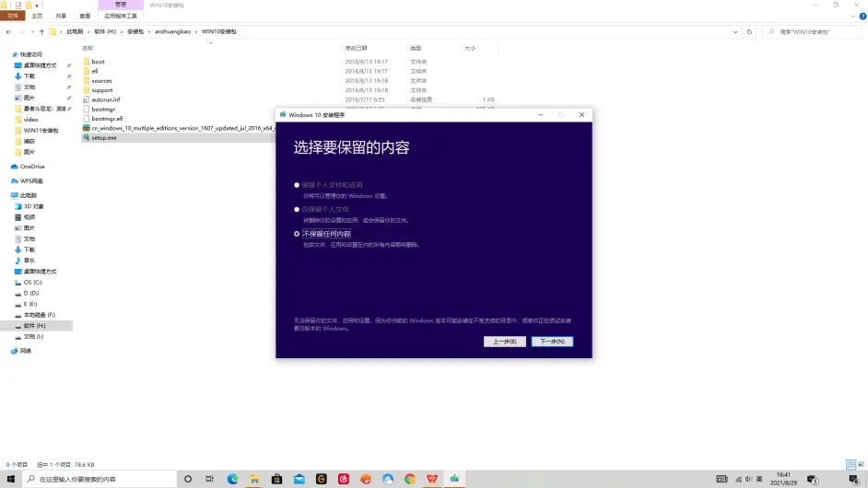Select the setup.exe file
The width and height of the screenshot is (868, 488).
coord(104,137)
